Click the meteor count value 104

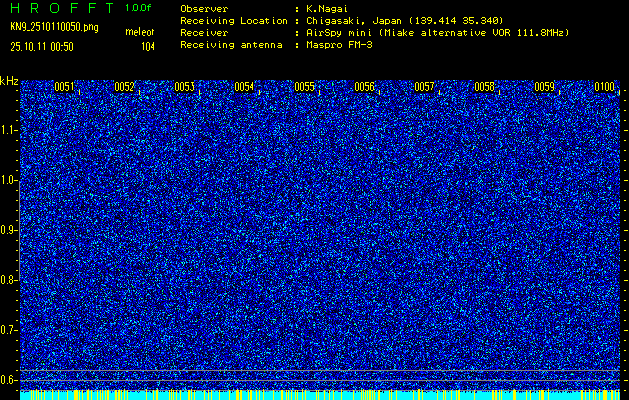(x=147, y=46)
